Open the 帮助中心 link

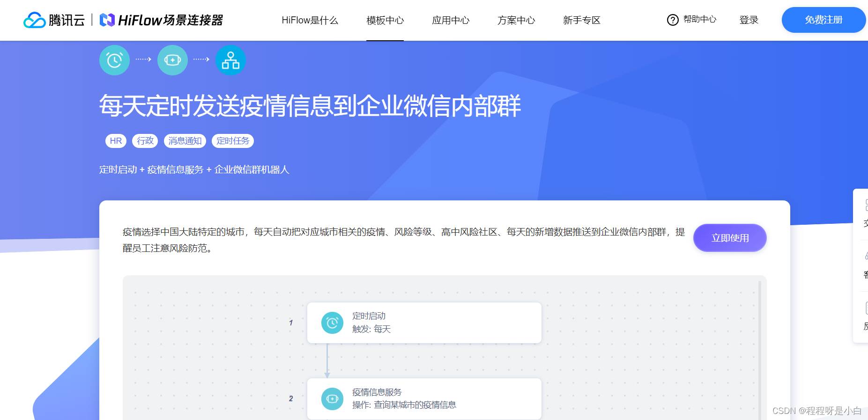tap(700, 19)
